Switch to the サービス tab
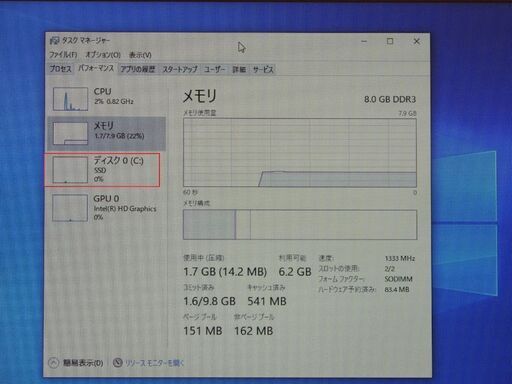Screen dimensions: 512x384 (x=263, y=69)
